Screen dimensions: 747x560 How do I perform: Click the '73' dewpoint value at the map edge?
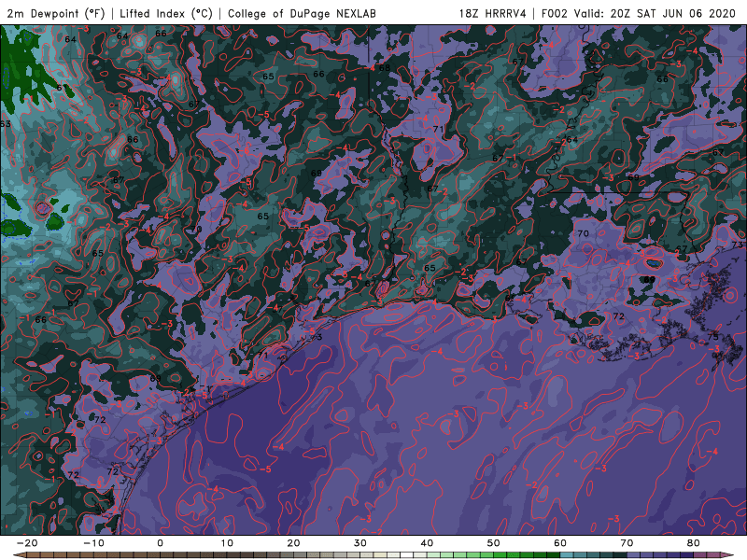738,245
